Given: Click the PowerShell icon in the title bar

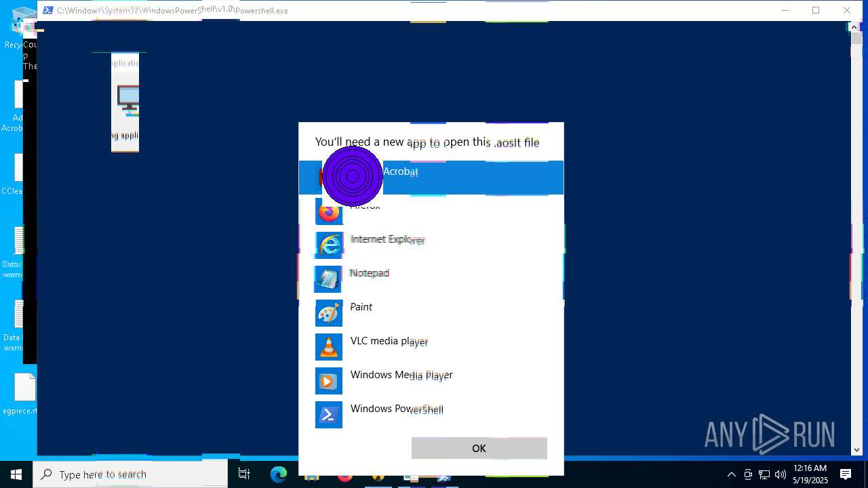Looking at the screenshot, I should pyautogui.click(x=48, y=10).
